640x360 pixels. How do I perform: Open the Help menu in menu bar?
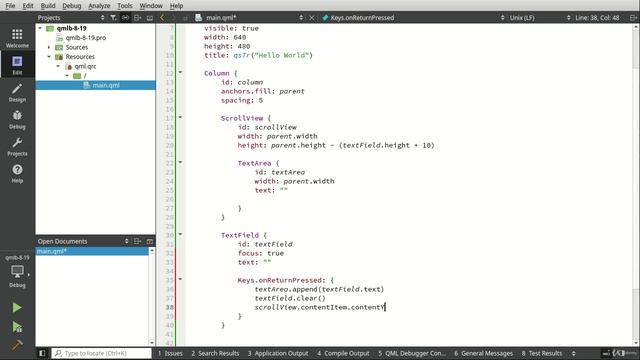(176, 6)
